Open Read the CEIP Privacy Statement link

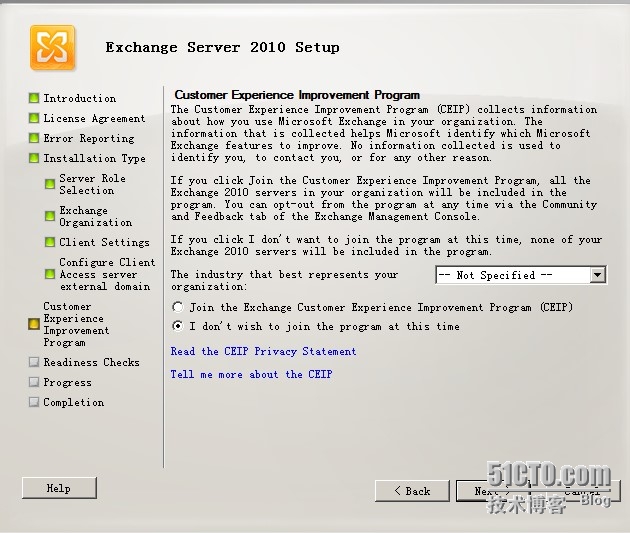pos(263,351)
